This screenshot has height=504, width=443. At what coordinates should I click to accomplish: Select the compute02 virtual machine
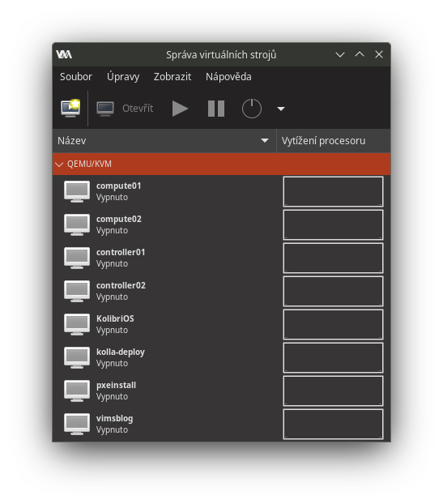(x=222, y=224)
